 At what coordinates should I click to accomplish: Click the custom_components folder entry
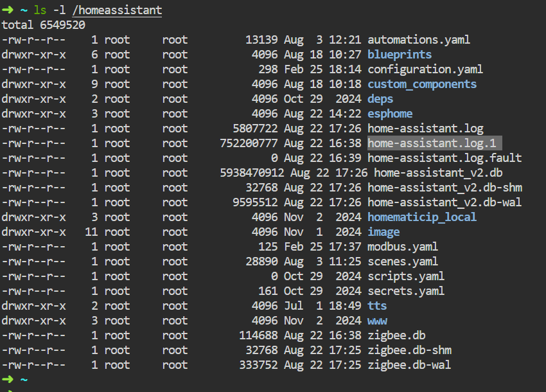coord(422,84)
